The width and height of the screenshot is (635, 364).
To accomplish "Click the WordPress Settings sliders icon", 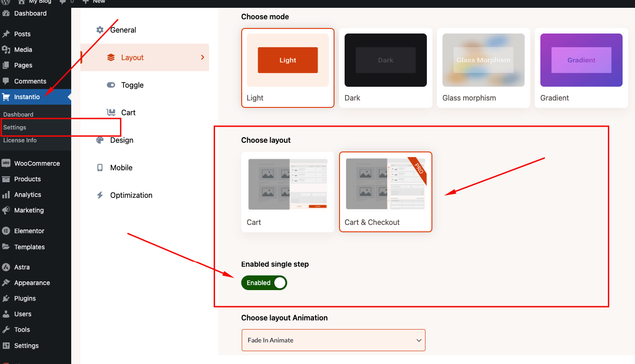I will pos(6,346).
